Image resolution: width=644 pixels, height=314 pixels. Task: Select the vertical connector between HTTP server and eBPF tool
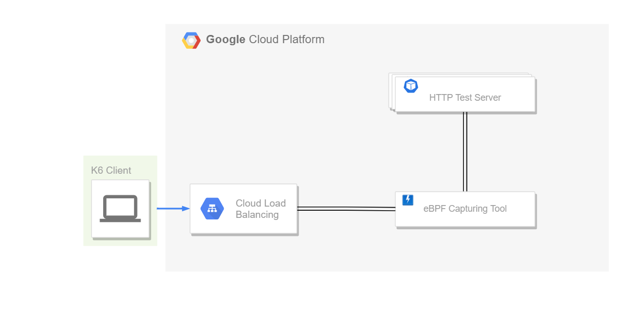[x=465, y=152]
